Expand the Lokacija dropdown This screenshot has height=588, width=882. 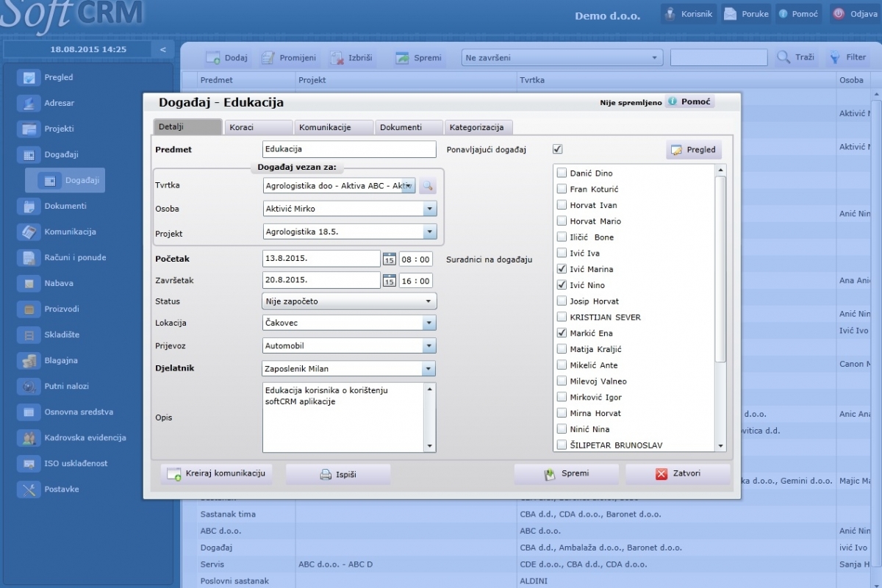pos(430,323)
